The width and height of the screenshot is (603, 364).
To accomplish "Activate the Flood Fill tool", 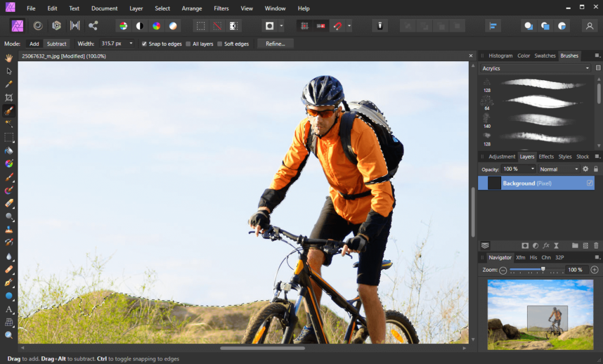I will click(x=9, y=151).
